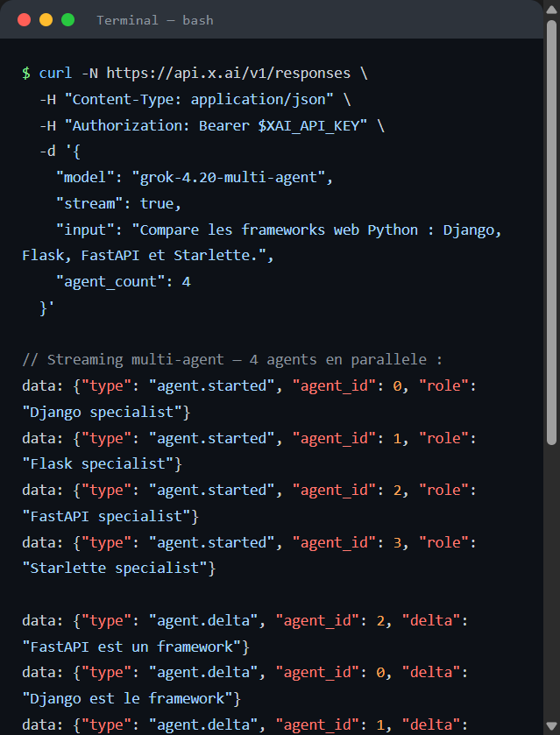Click the vertical scrollbar thumb
The height and width of the screenshot is (735, 560).
(551, 232)
